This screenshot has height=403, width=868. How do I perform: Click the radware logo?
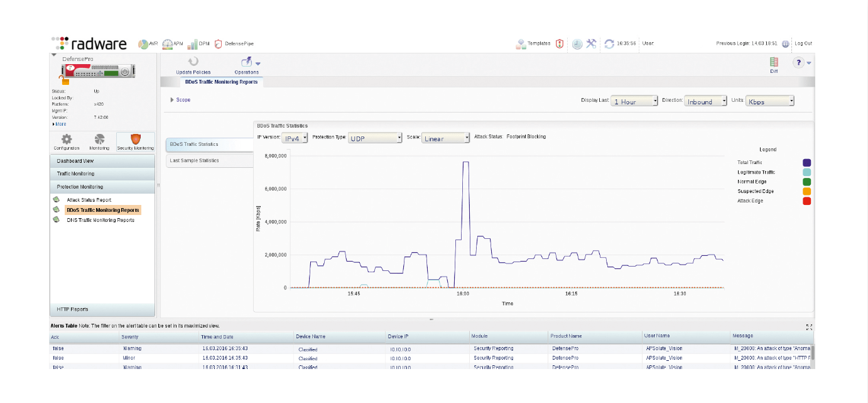click(89, 43)
